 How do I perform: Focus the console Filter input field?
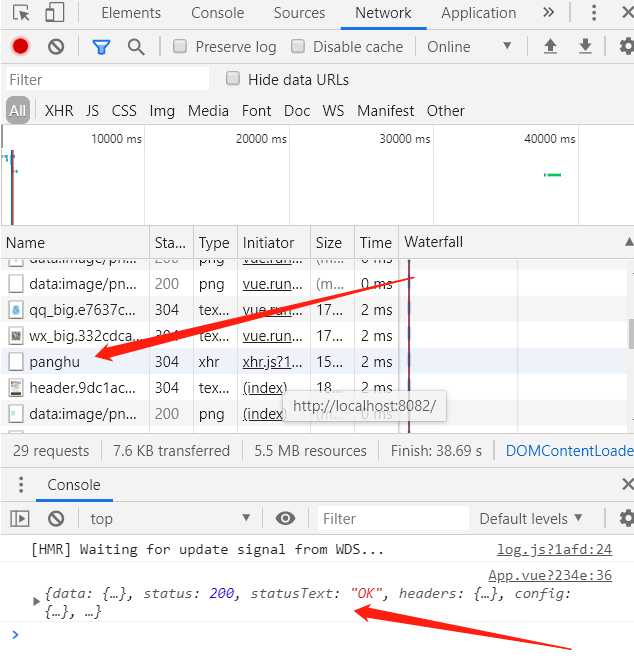pyautogui.click(x=393, y=518)
